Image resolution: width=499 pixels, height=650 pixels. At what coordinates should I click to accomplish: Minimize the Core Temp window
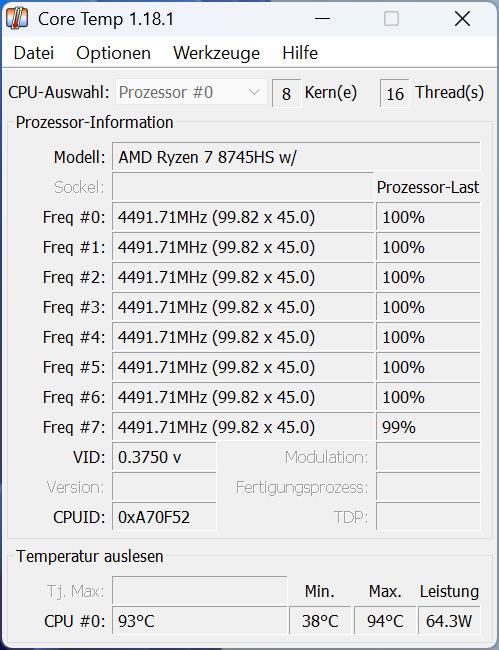tap(322, 19)
